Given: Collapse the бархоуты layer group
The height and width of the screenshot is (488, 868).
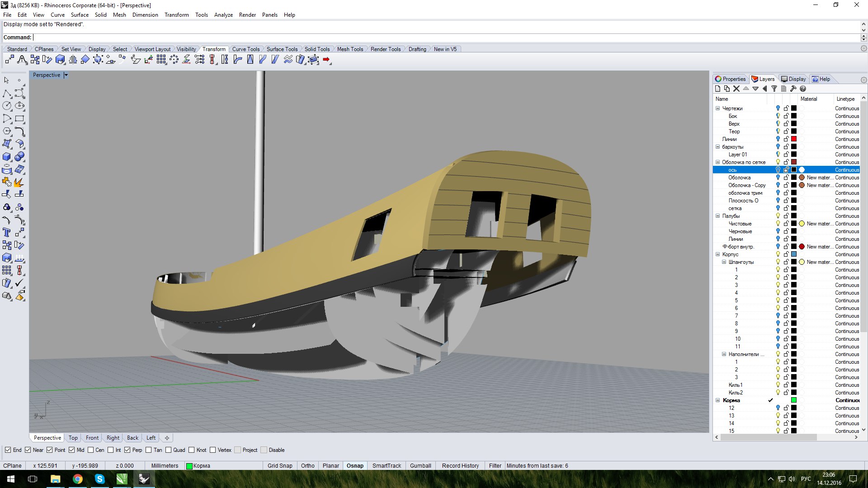Looking at the screenshot, I should point(717,147).
